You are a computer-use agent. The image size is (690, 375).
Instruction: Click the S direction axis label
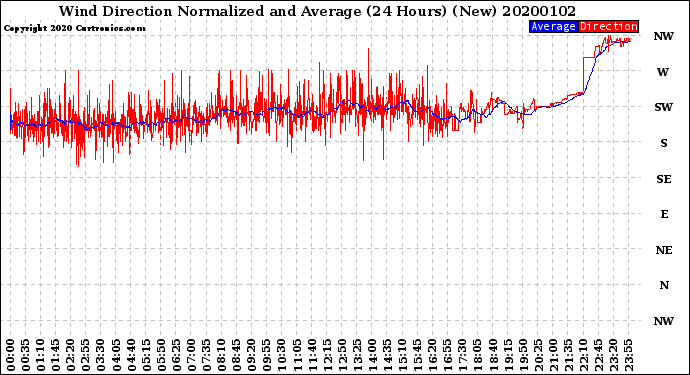[x=664, y=143]
